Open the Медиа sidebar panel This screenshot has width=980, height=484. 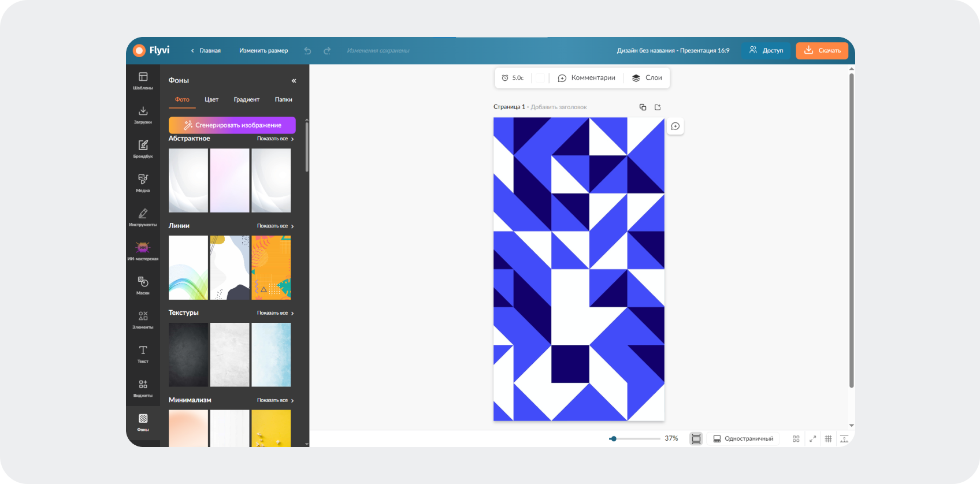click(x=143, y=183)
